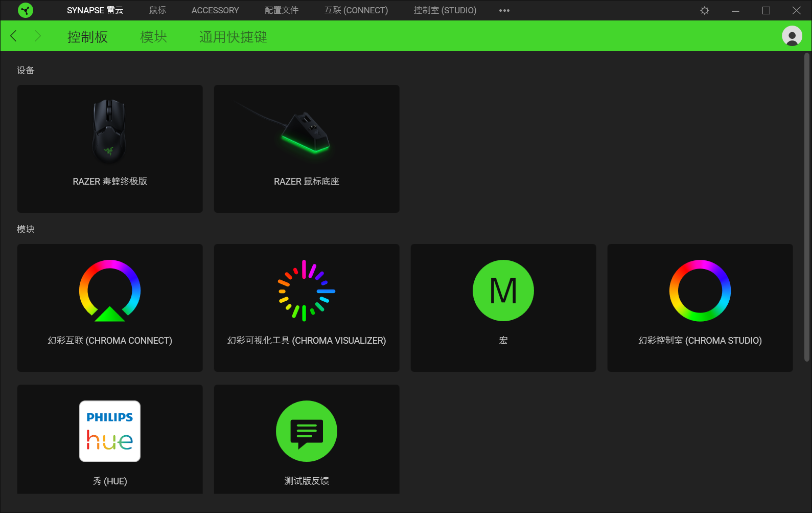The height and width of the screenshot is (513, 812).
Task: Click 幻彩可视化工具 (CHROMA VISUALIZER) label
Action: pos(307,341)
